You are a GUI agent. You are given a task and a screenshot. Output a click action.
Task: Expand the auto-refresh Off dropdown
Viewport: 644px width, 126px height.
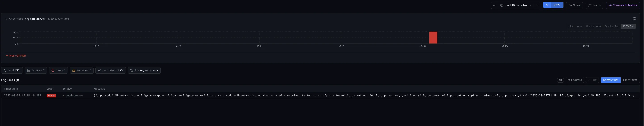point(557,5)
